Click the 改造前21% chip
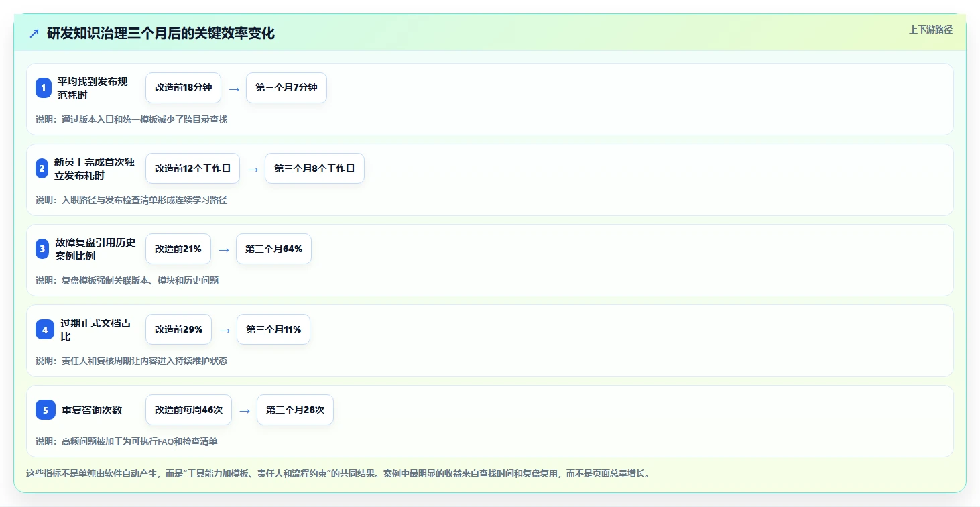Viewport: 980px width, 507px height. [178, 249]
